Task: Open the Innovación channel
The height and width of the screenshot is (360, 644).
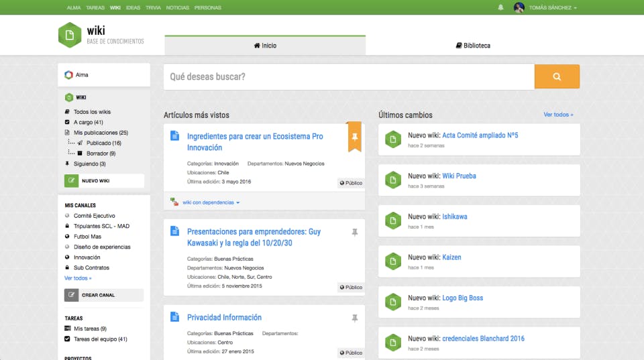Action: pos(87,257)
